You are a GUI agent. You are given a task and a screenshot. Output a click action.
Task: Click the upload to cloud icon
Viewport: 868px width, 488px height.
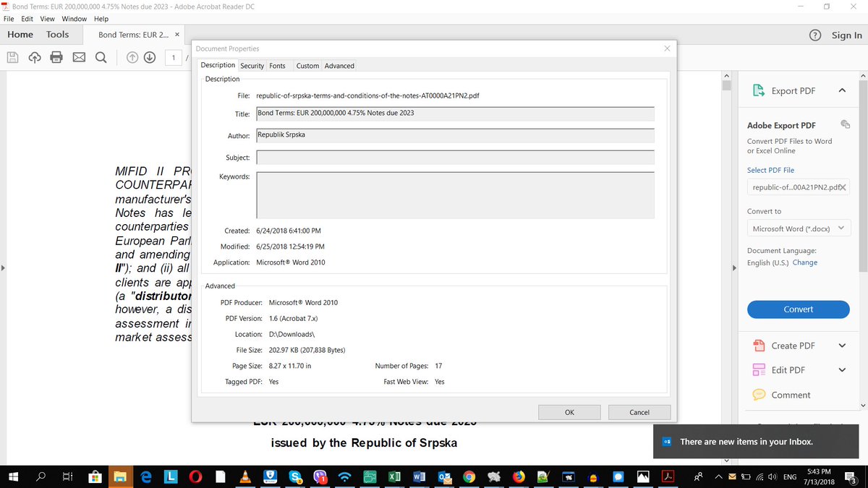click(x=35, y=58)
